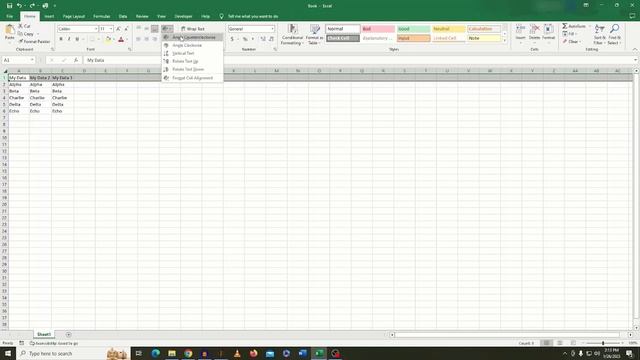This screenshot has width=640, height=360.
Task: Click the Insert Function fx icon
Action: click(x=76, y=60)
